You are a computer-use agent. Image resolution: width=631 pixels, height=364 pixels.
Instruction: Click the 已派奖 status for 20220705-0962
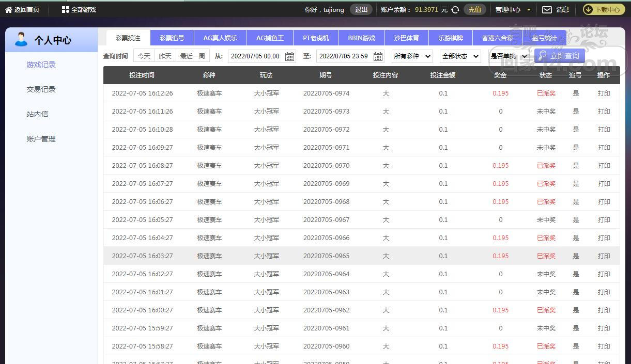(546, 310)
